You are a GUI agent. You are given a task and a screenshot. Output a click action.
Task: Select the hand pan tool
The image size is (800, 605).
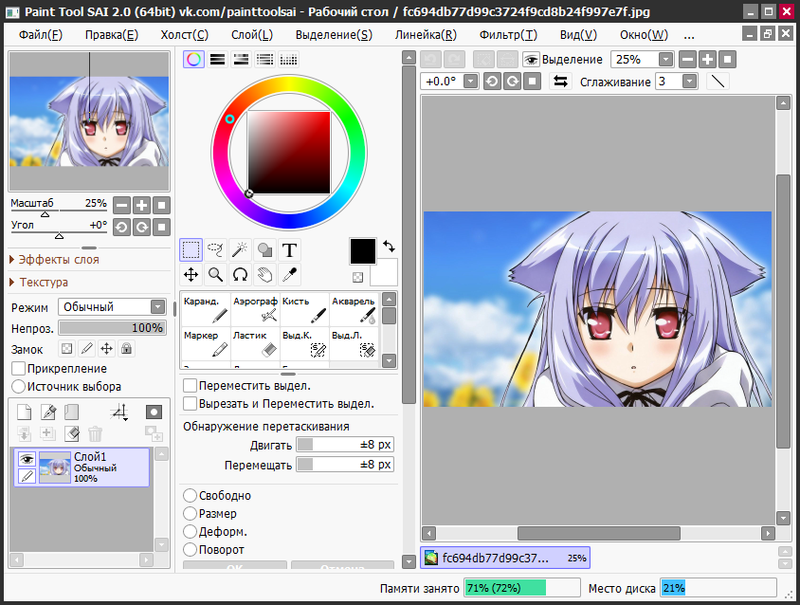coord(265,274)
